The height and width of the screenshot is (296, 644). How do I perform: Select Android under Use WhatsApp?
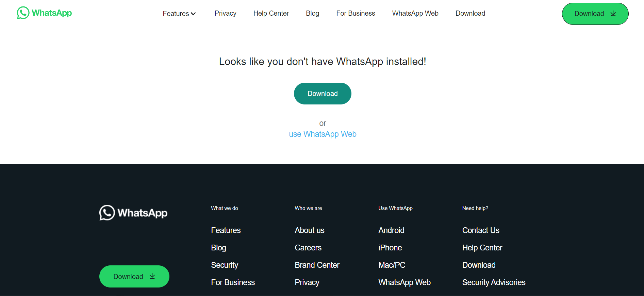tap(391, 230)
